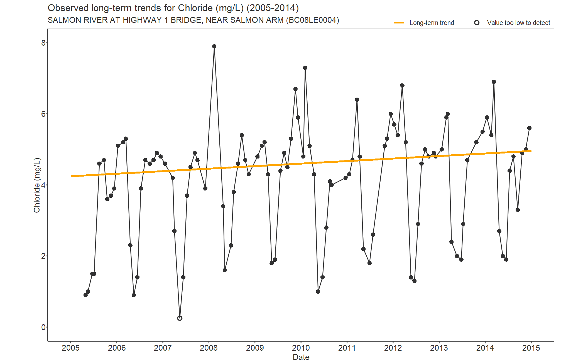
Task: Click the y-axis tick label 8
Action: click(43, 43)
